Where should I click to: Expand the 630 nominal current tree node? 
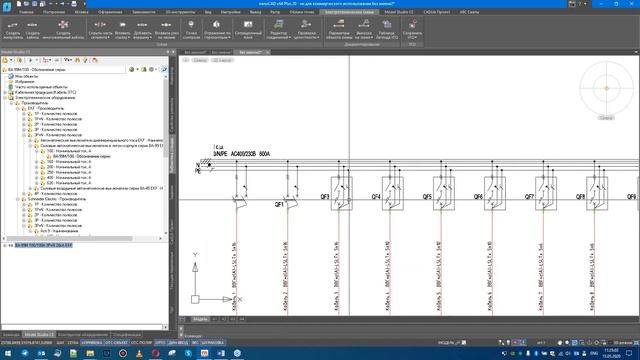[37, 183]
